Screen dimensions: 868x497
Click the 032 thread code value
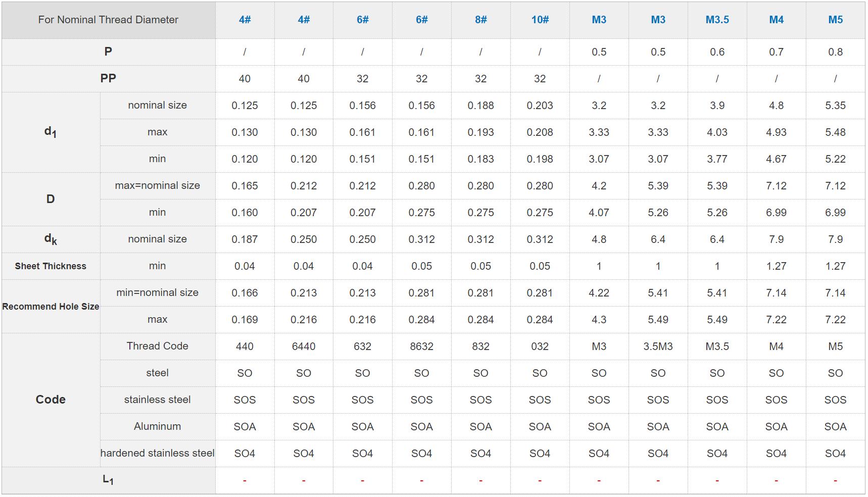point(540,346)
